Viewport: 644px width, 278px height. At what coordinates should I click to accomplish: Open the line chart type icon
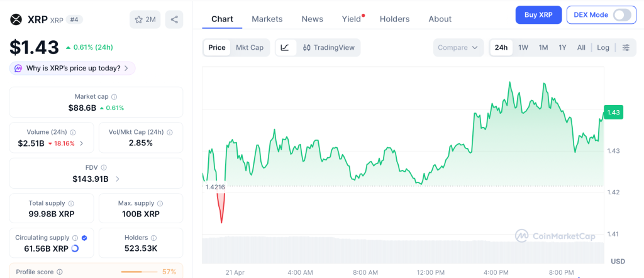pos(285,48)
